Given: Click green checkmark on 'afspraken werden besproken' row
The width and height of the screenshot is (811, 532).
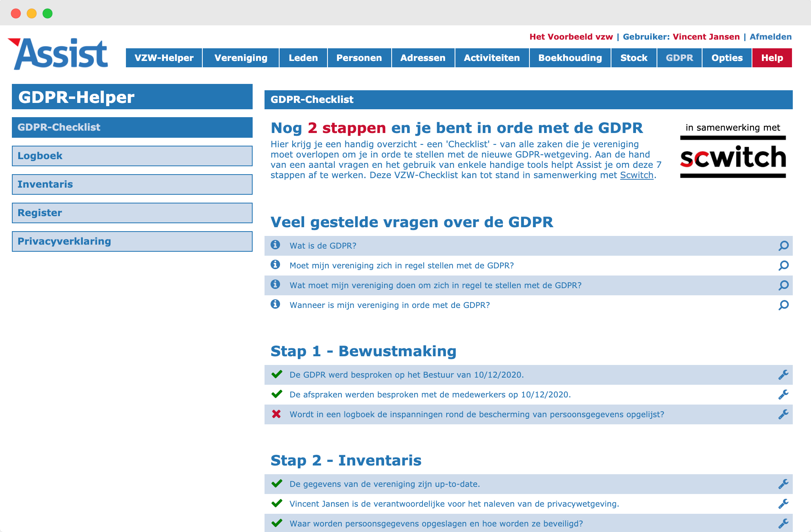Looking at the screenshot, I should (x=277, y=394).
